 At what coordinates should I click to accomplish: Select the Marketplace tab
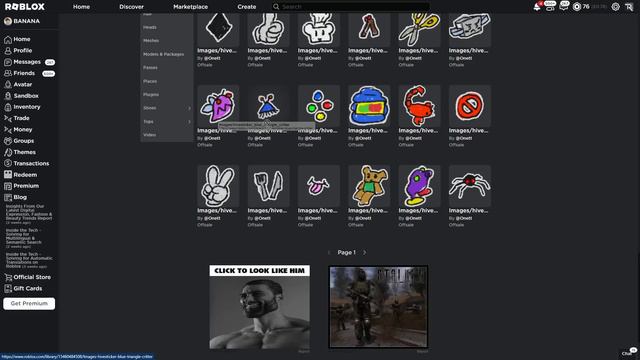point(190,7)
